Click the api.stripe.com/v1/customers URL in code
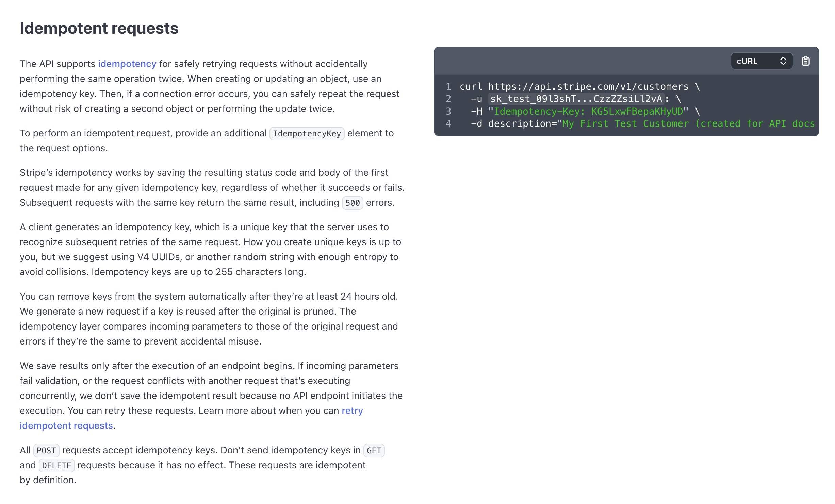The width and height of the screenshot is (835, 504). pos(587,87)
